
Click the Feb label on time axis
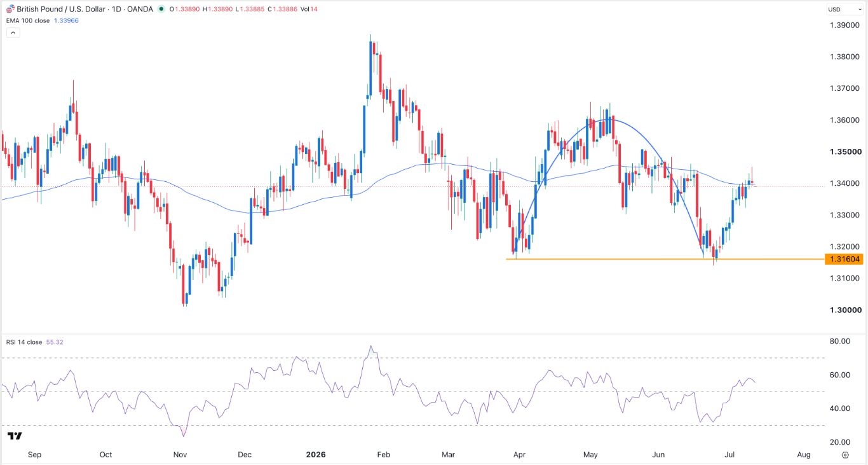click(x=383, y=455)
